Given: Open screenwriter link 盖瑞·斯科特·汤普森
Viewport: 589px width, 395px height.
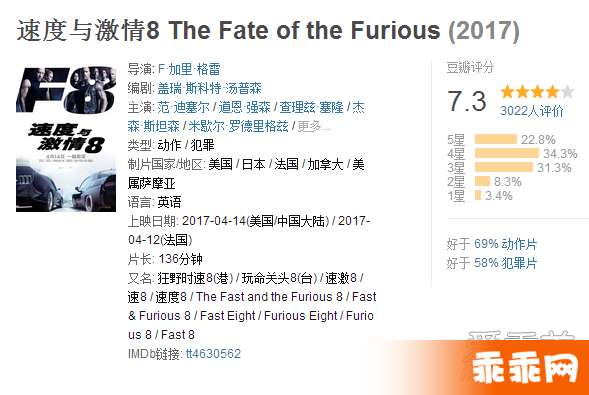Looking at the screenshot, I should coord(209,88).
